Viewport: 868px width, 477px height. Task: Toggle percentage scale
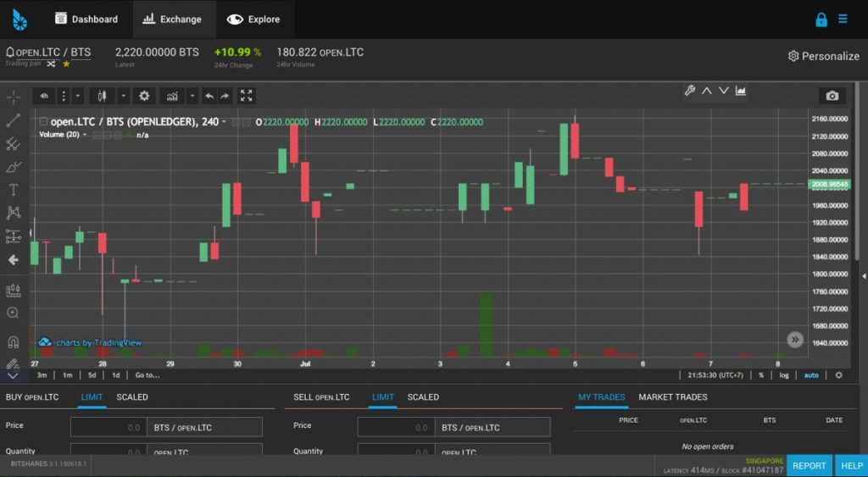point(761,375)
